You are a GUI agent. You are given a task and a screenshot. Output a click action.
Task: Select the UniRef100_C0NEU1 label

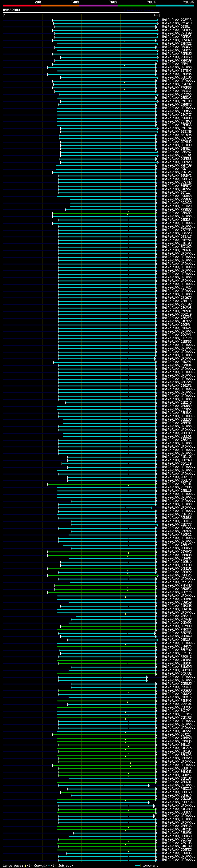176,569
